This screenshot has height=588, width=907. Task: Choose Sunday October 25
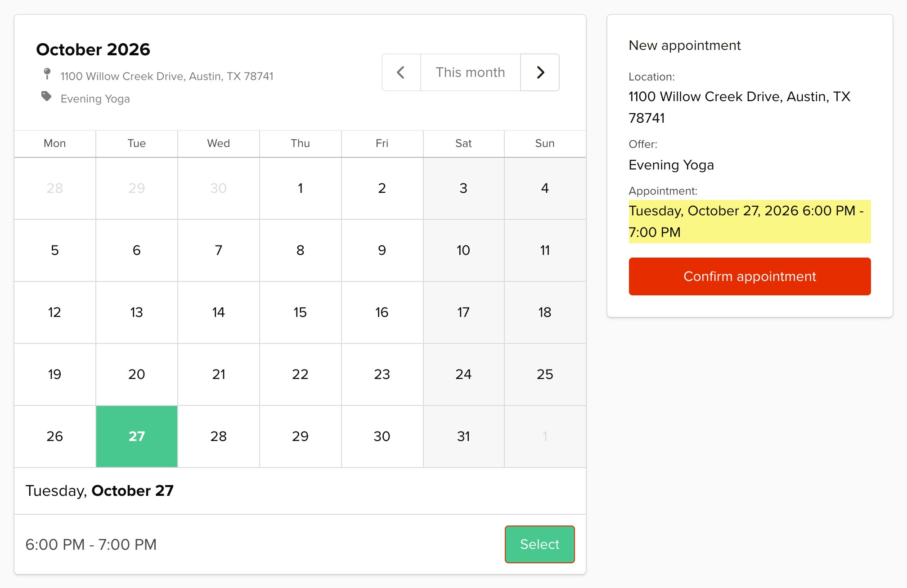coord(545,374)
